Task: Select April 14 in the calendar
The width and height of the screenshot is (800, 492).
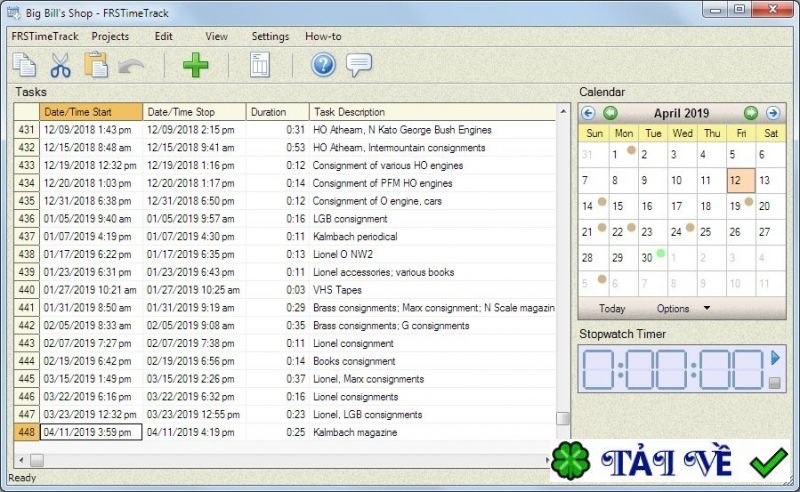Action: click(x=593, y=206)
